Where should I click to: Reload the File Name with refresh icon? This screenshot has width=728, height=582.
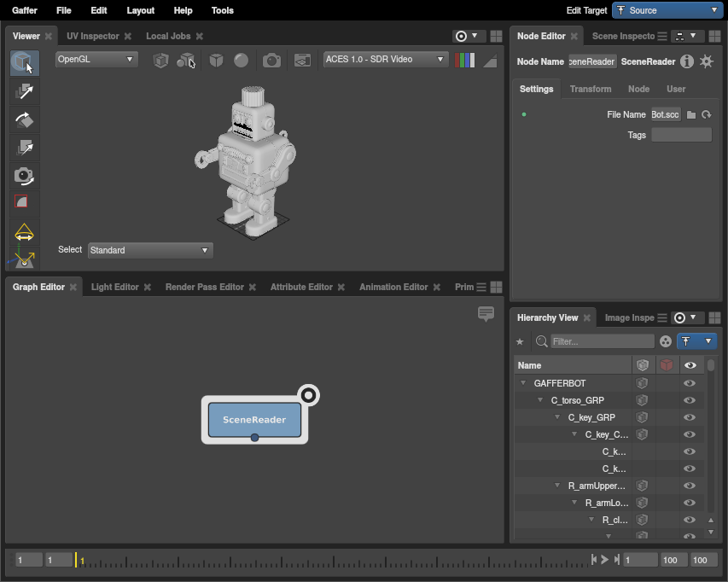(706, 114)
